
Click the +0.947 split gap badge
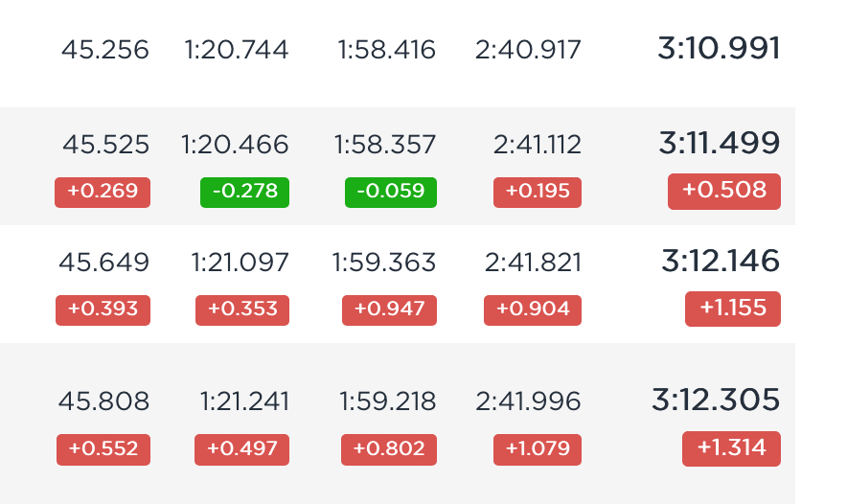[x=389, y=310]
